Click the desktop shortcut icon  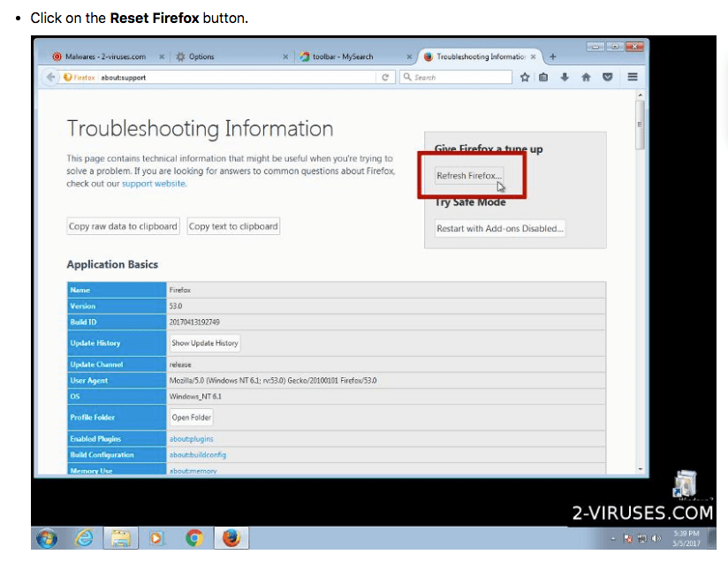click(x=686, y=484)
